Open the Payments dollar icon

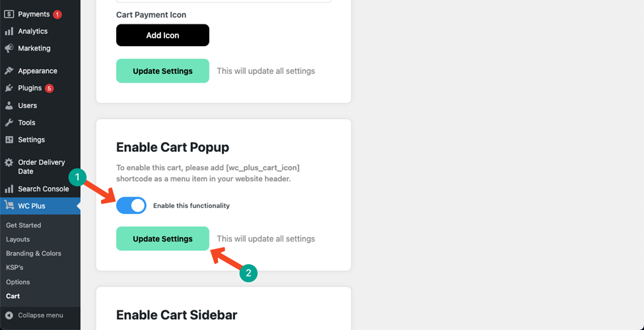[9, 14]
